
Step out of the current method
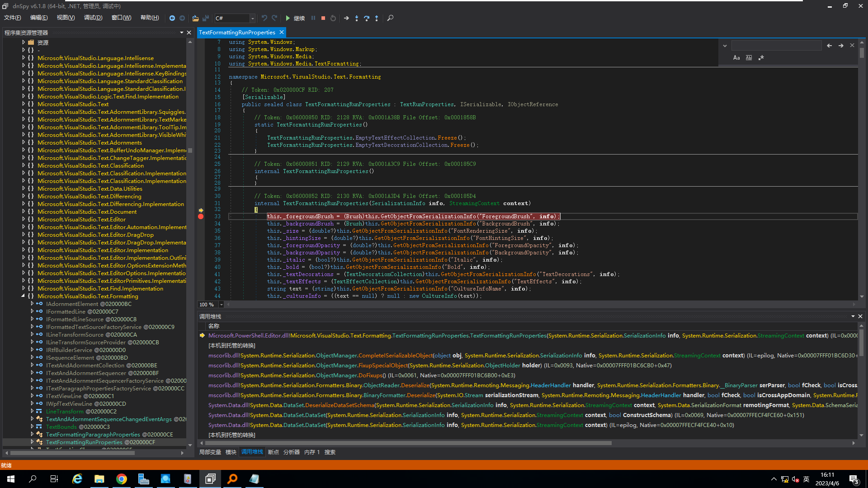coord(377,18)
